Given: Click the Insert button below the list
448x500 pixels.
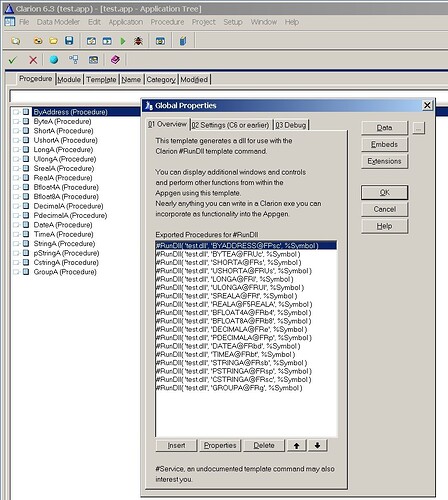Looking at the screenshot, I should pos(176,446).
